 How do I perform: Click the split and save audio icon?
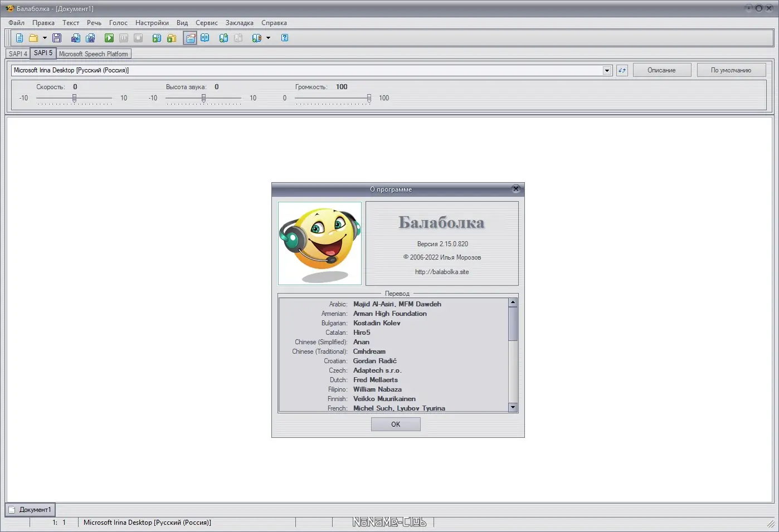90,38
